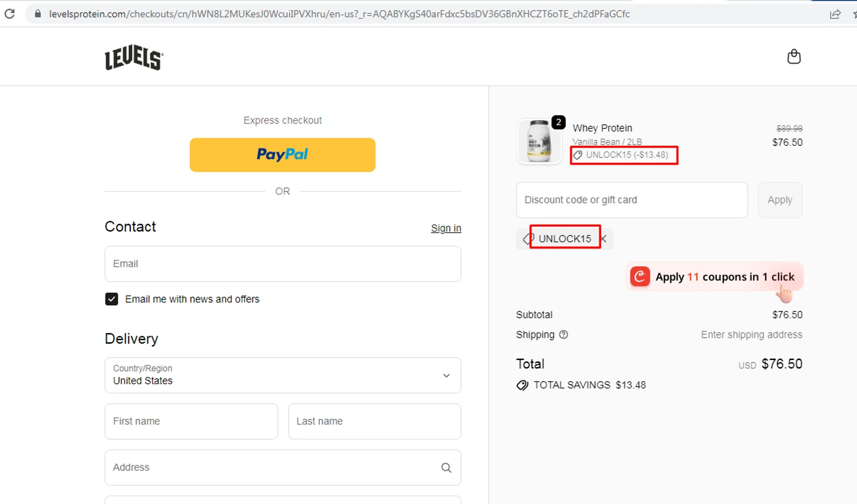Click the Express checkout label
The height and width of the screenshot is (504, 857).
[x=282, y=121]
